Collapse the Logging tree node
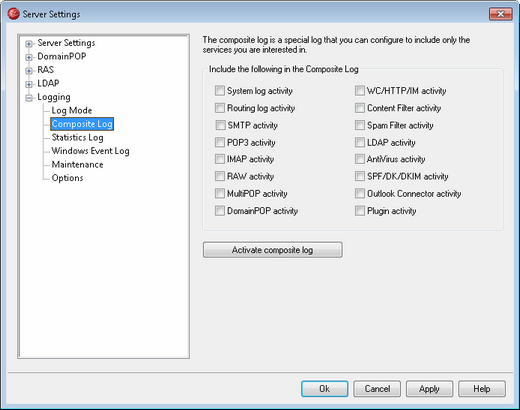 coord(29,98)
